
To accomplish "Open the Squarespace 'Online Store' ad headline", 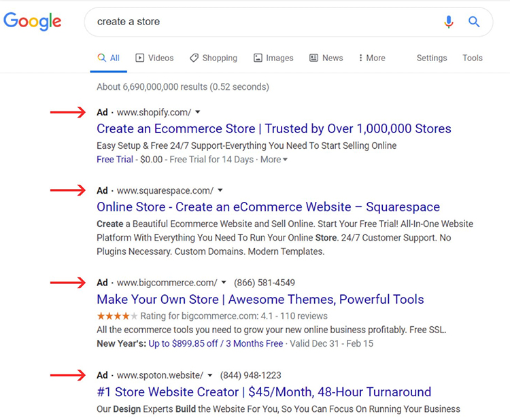I will [268, 207].
